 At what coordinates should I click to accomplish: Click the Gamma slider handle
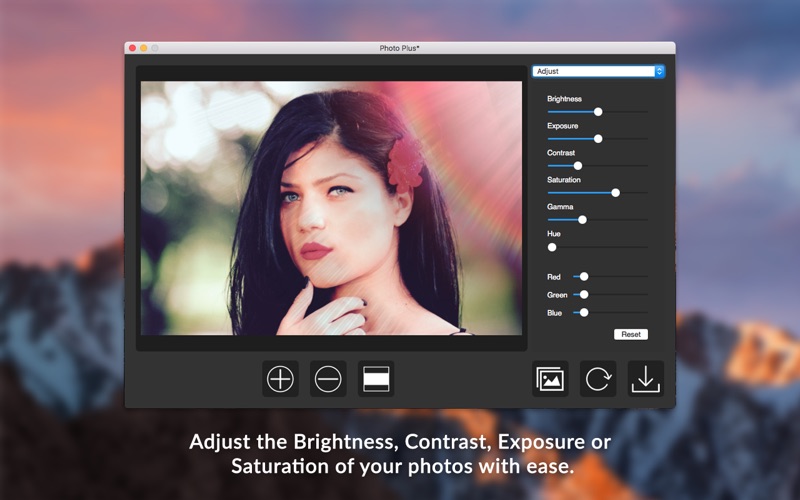coord(582,220)
